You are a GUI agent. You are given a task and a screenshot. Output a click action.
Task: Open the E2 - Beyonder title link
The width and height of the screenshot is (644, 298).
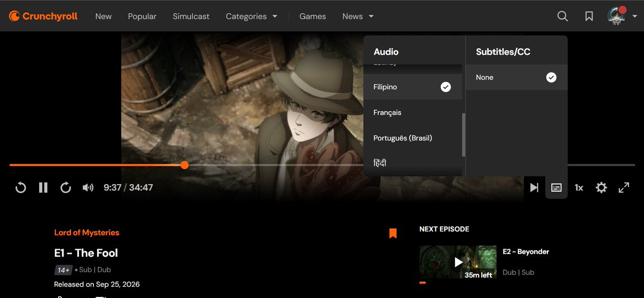pos(526,251)
